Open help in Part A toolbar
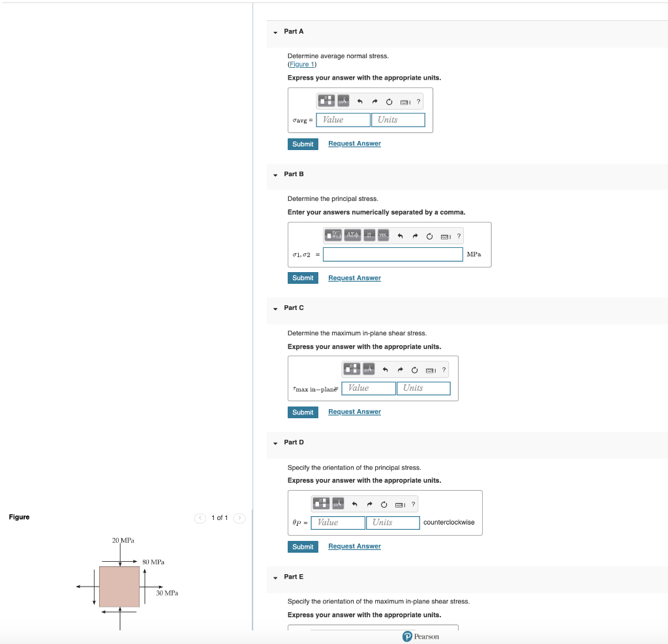The width and height of the screenshot is (668, 644). (x=418, y=102)
